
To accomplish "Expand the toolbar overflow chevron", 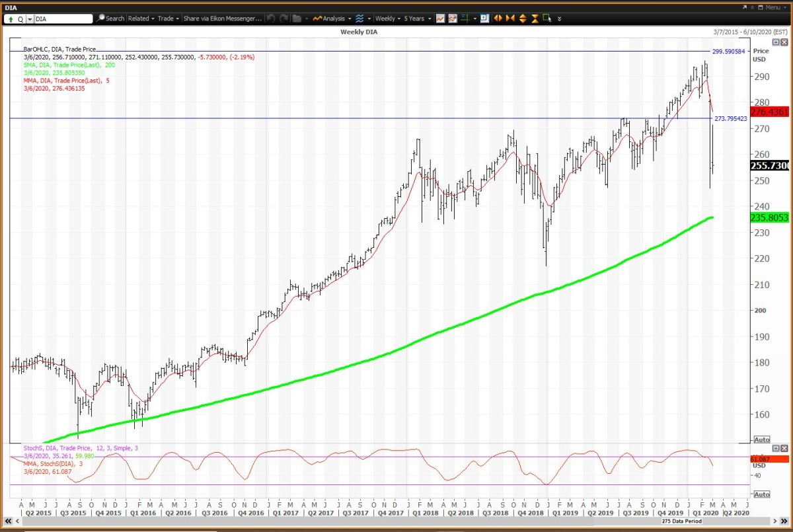I will (560, 19).
